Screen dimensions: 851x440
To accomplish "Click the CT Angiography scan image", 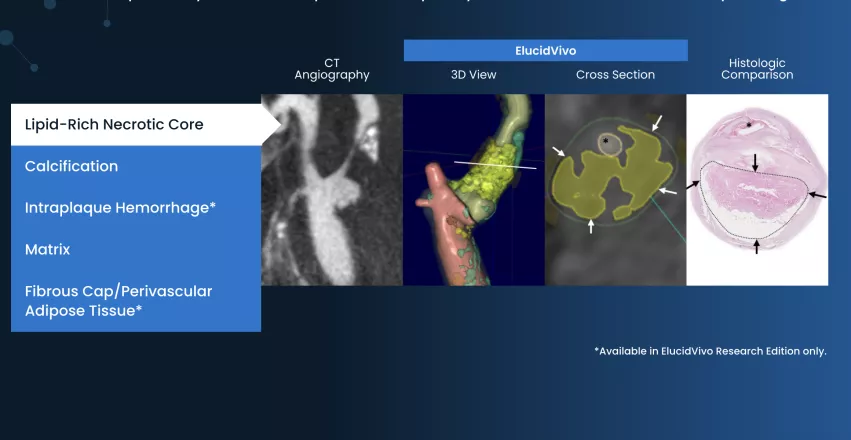I will coord(332,190).
